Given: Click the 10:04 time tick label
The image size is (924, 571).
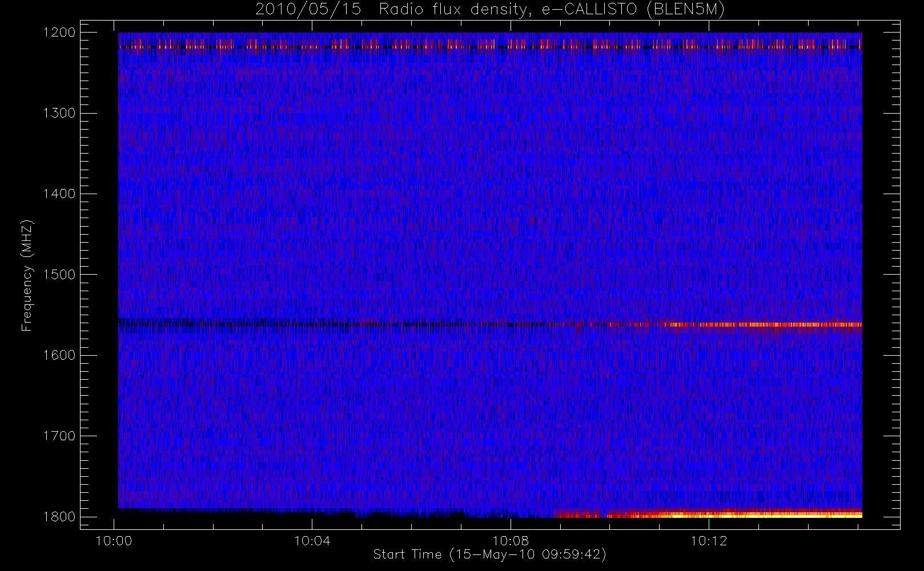Looking at the screenshot, I should click(312, 541).
